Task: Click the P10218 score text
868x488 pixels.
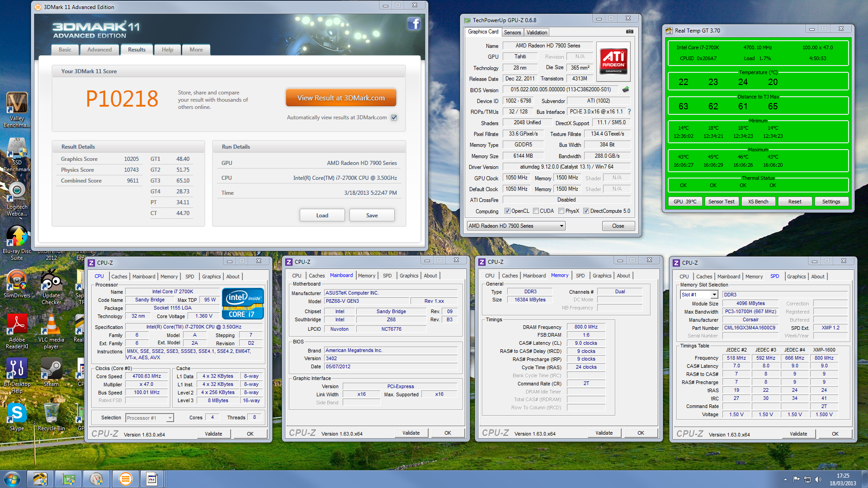Action: (x=122, y=99)
